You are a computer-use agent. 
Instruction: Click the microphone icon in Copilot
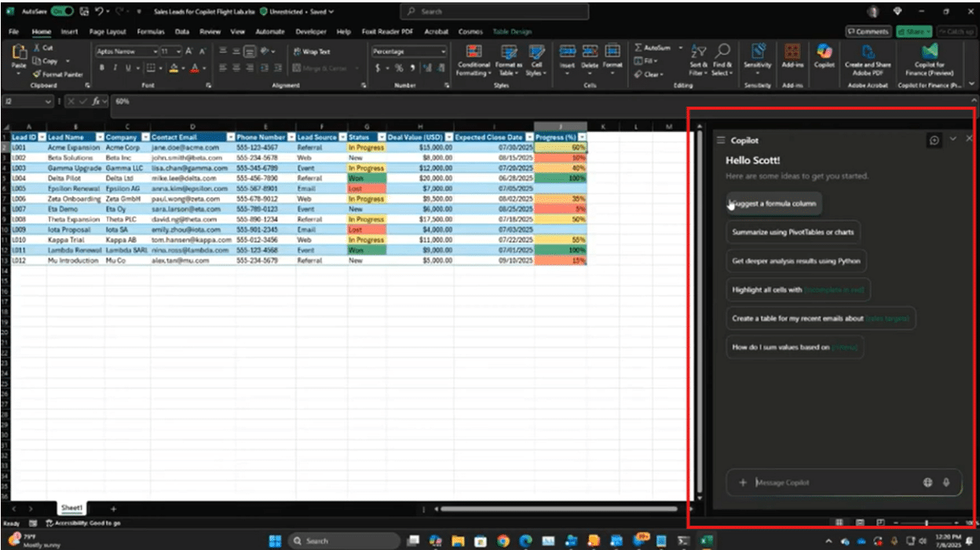click(947, 482)
